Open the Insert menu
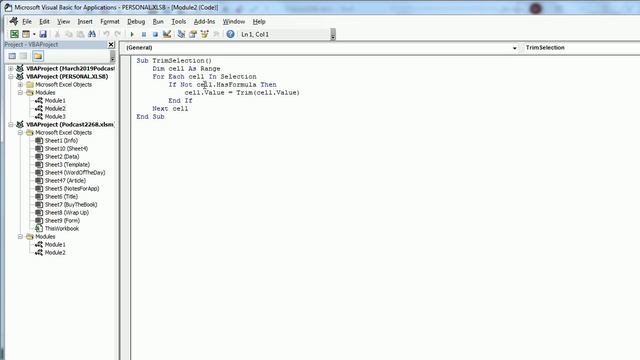Screen dimensions: 640x360 click(x=85, y=21)
